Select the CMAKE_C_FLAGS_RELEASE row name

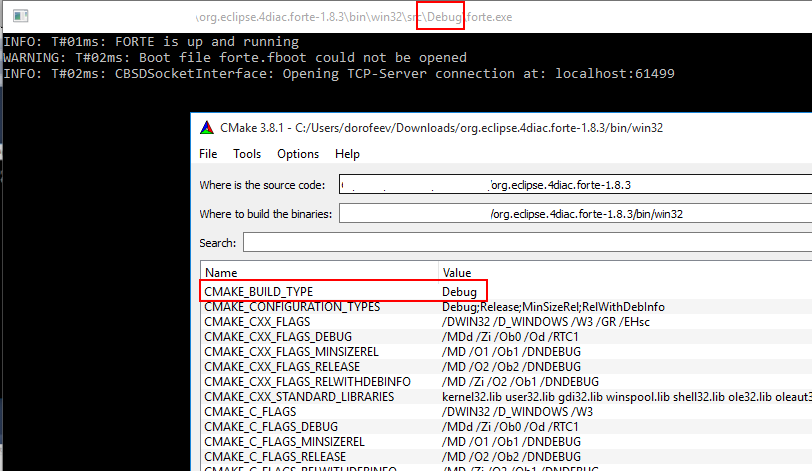[x=275, y=457]
